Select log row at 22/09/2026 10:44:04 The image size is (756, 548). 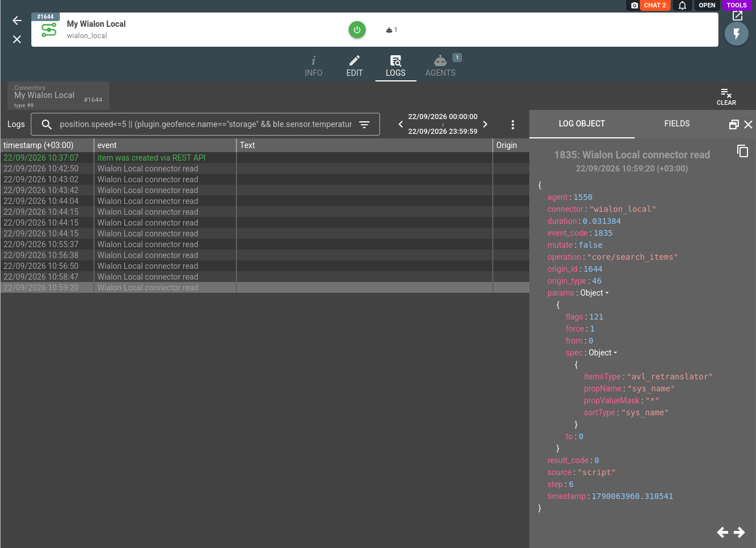click(x=265, y=201)
